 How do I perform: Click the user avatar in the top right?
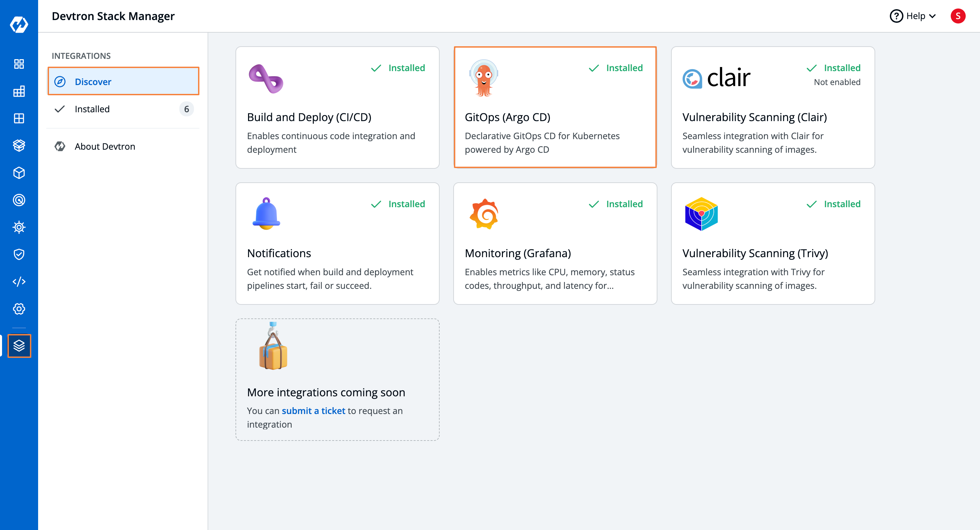coord(958,16)
